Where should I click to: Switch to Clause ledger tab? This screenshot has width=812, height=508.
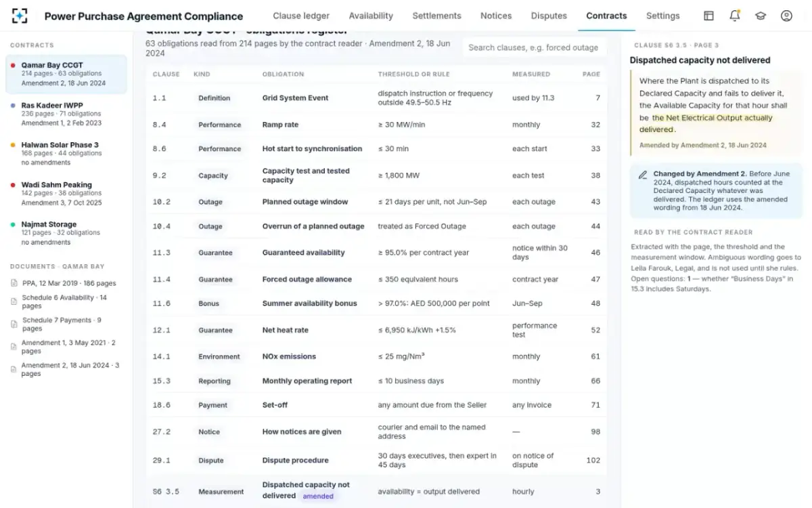301,16
